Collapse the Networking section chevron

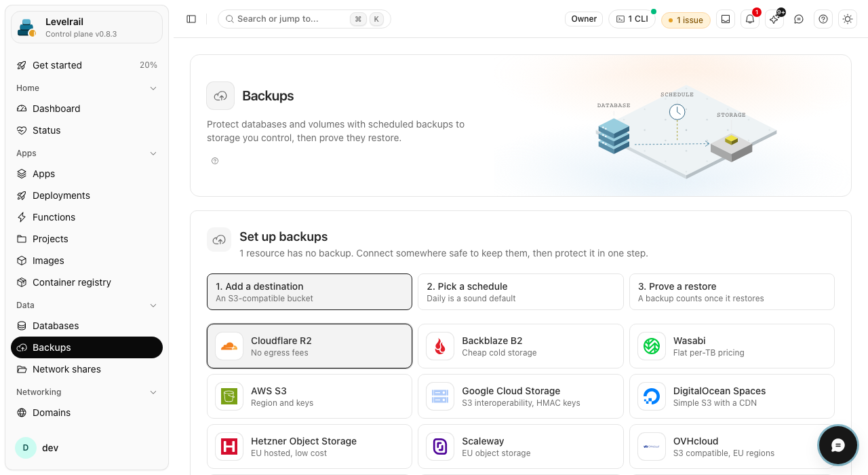click(153, 392)
